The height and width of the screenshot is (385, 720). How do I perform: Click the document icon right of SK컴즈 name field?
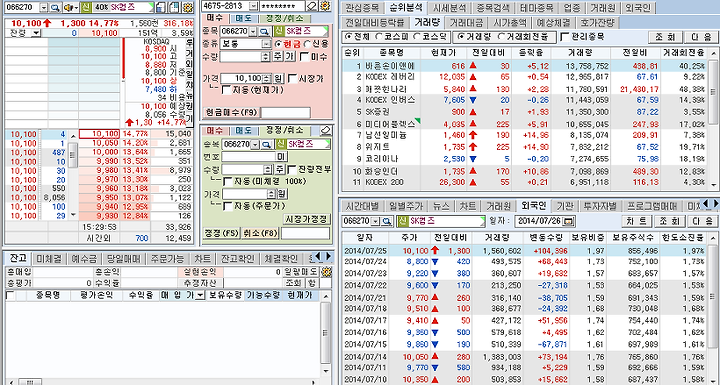pos(161,7)
